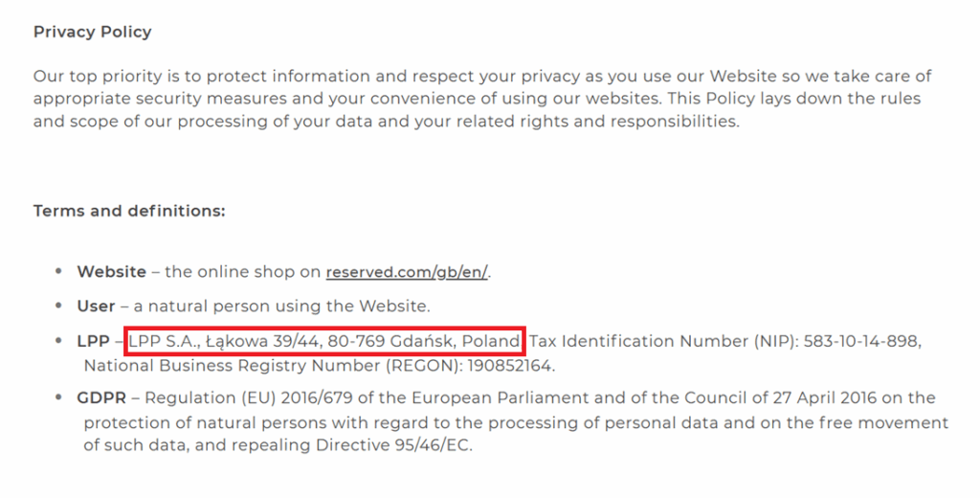Select the bold Website term
Viewport: 980px width, 498px height.
coord(112,272)
